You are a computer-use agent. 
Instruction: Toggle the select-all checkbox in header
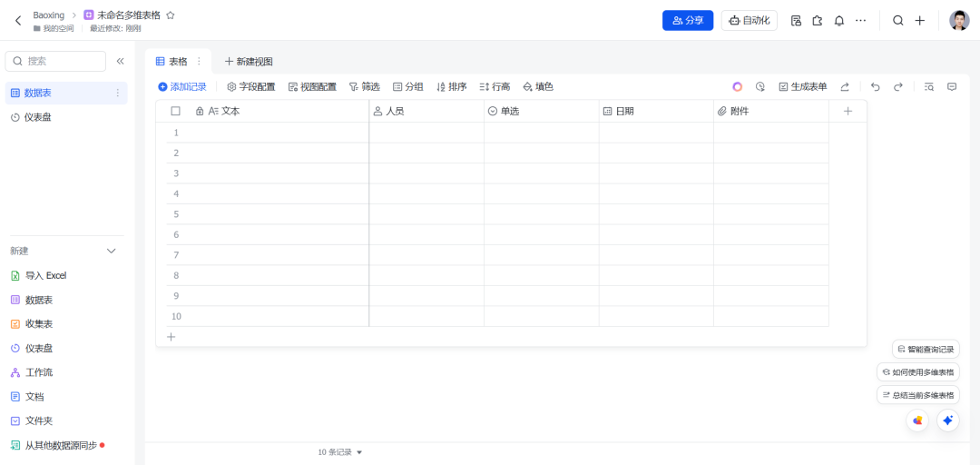tap(176, 111)
